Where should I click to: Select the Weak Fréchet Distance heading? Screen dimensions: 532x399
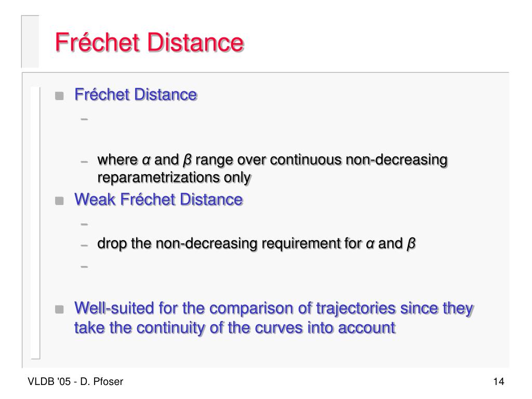pyautogui.click(x=159, y=199)
